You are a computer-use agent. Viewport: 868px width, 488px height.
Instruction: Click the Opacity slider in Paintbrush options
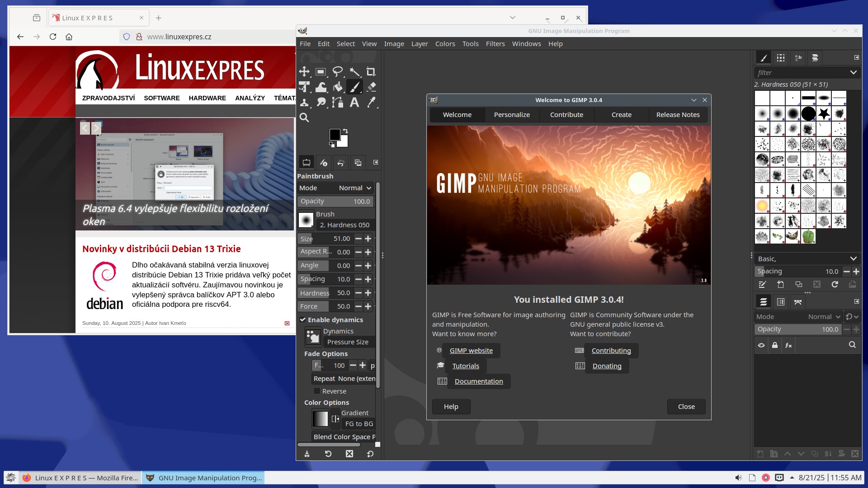pos(335,202)
